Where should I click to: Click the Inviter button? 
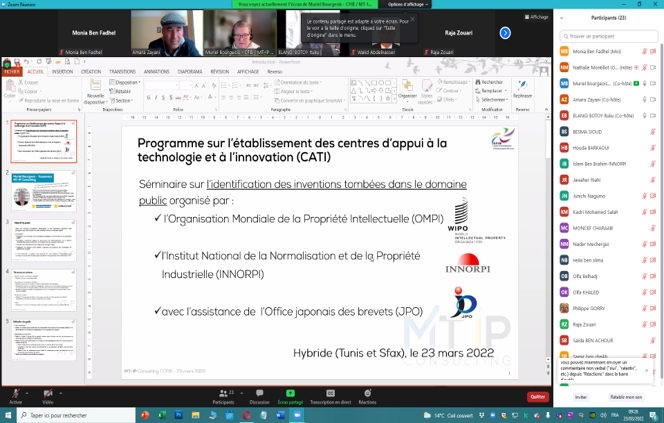581,397
